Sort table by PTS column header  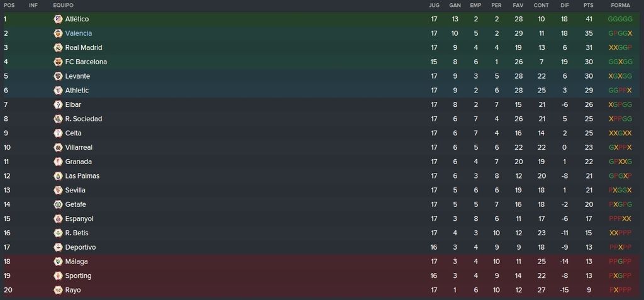(589, 5)
